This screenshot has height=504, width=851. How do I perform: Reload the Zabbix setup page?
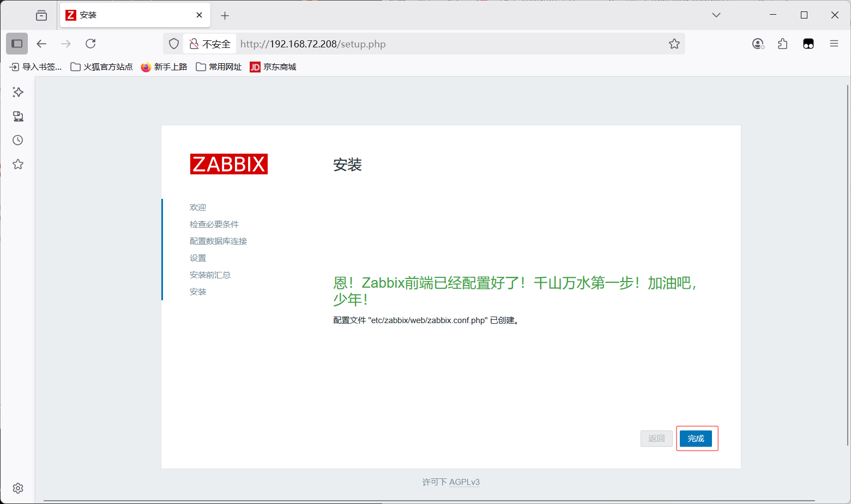click(90, 44)
